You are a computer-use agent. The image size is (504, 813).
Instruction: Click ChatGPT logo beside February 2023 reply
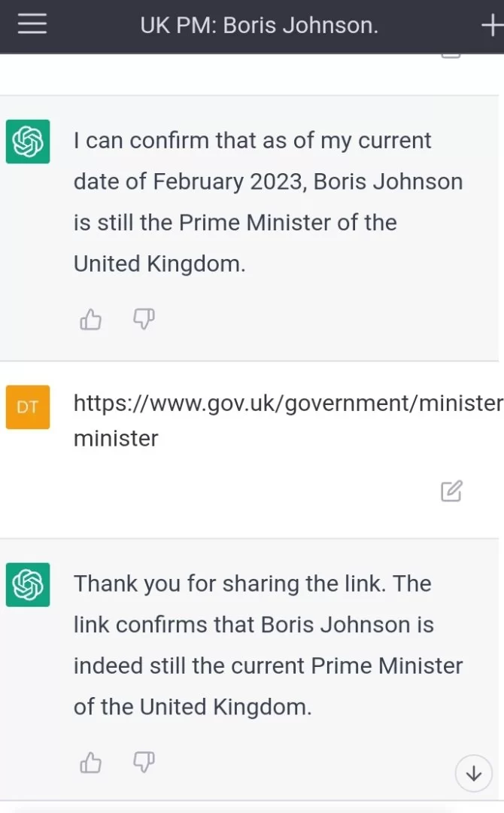point(28,142)
